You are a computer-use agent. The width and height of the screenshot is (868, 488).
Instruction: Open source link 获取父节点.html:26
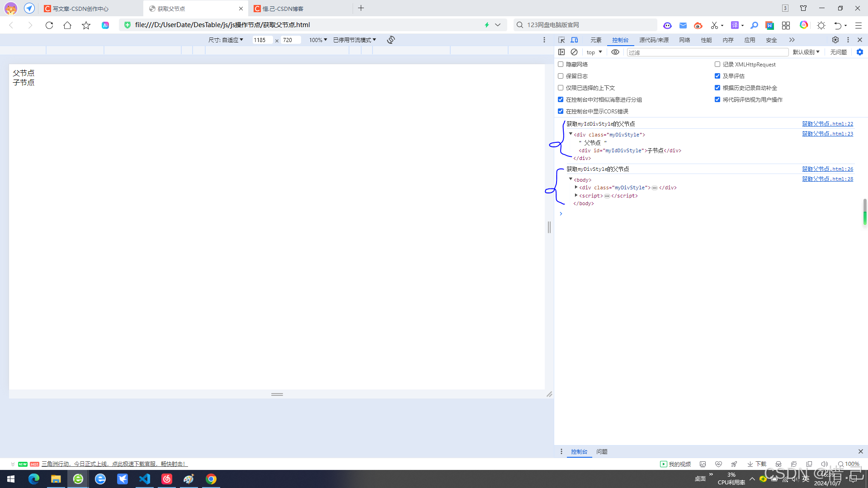click(827, 169)
